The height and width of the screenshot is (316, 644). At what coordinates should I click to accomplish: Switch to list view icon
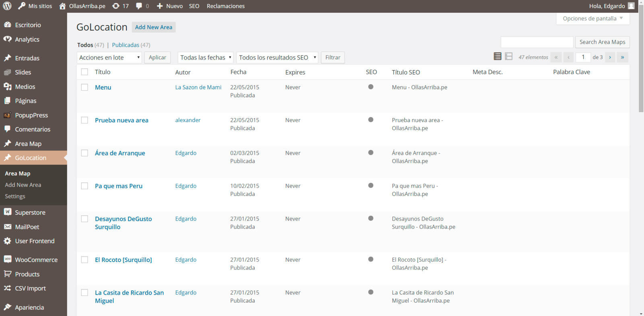[497, 57]
